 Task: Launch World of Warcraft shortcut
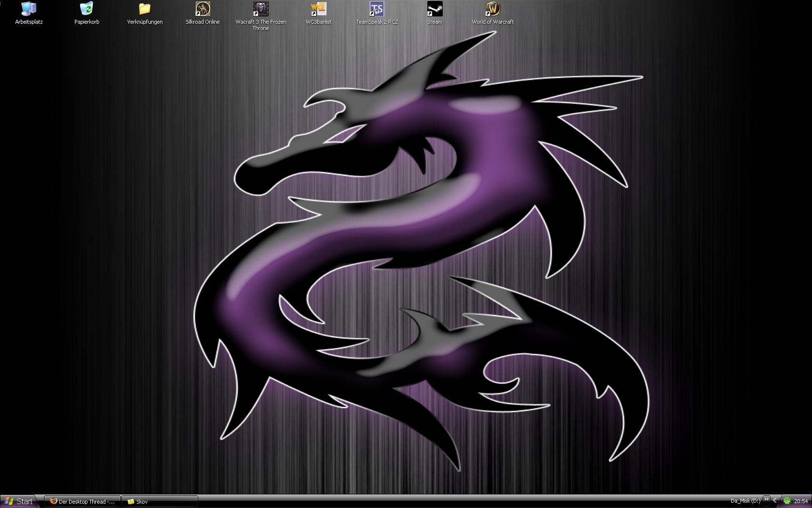[493, 9]
